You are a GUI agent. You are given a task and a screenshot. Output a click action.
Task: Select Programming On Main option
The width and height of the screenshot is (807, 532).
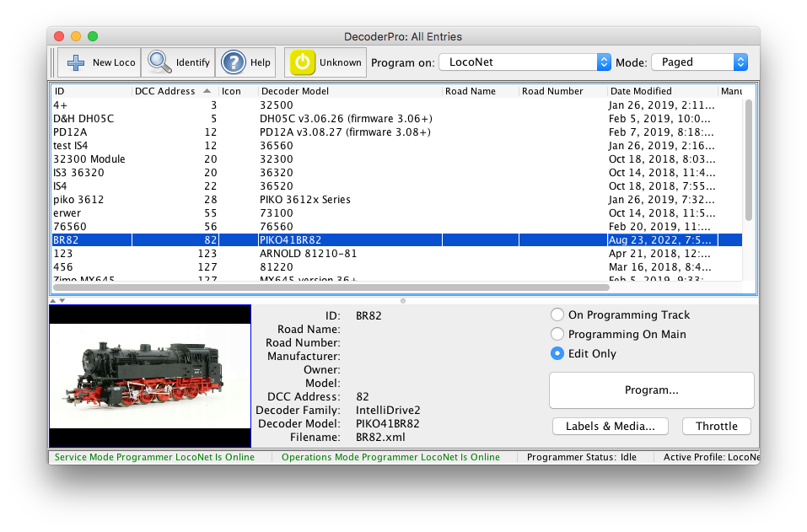pyautogui.click(x=557, y=334)
